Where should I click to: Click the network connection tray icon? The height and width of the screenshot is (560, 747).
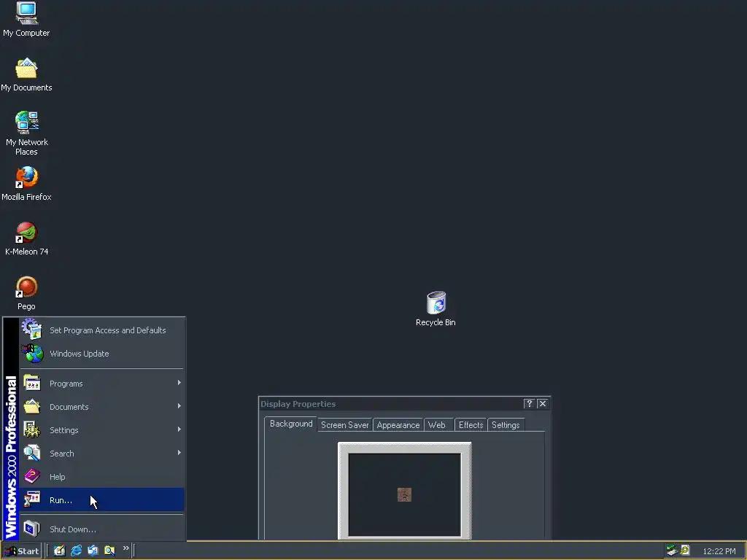pyautogui.click(x=672, y=551)
